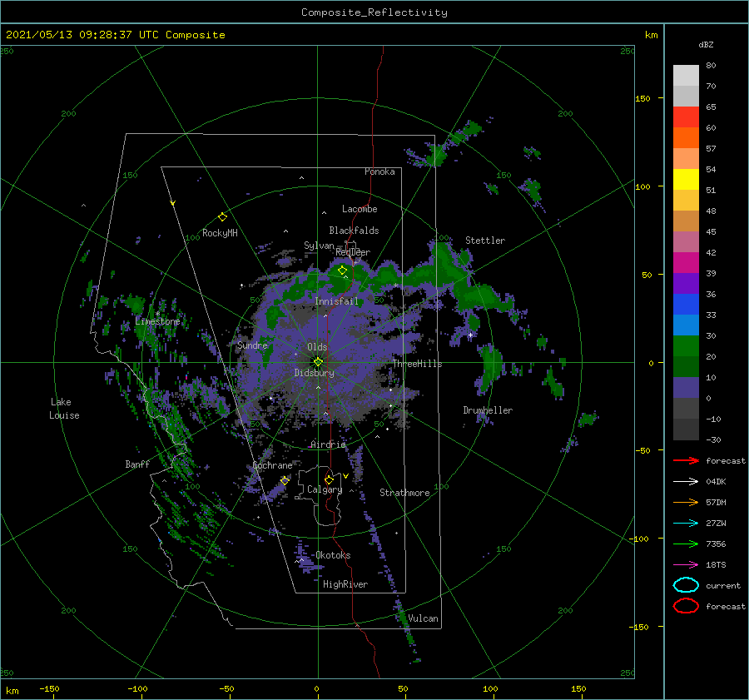This screenshot has height=700, width=749.
Task: Click the red forecast arrow in legend
Action: (x=686, y=460)
